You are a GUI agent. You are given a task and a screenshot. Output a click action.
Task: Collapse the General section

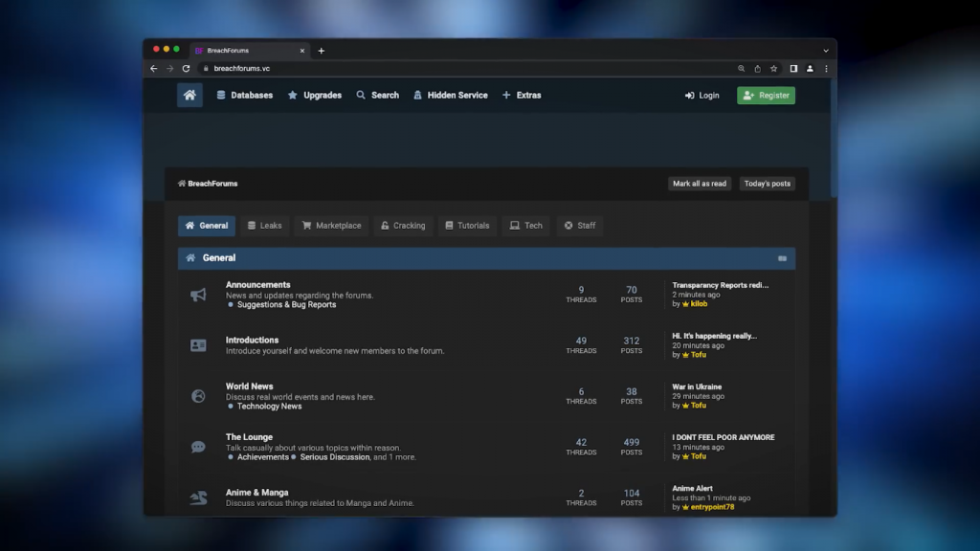tap(782, 258)
